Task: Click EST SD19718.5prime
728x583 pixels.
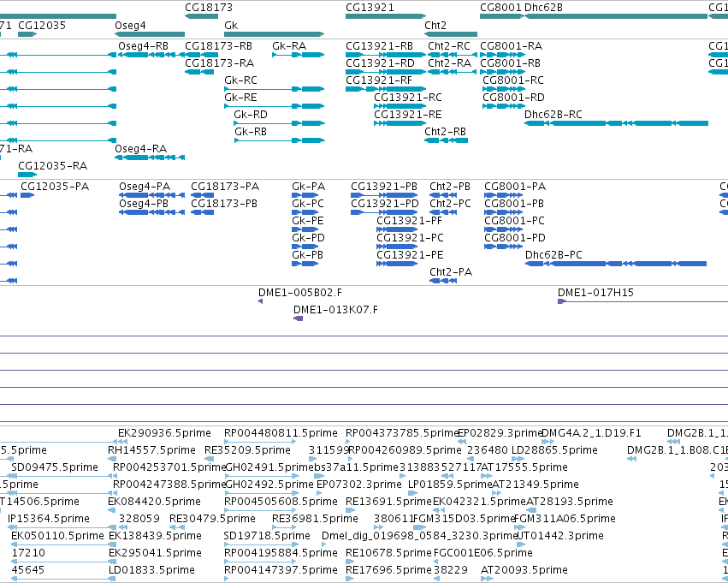Action: pyautogui.click(x=260, y=544)
